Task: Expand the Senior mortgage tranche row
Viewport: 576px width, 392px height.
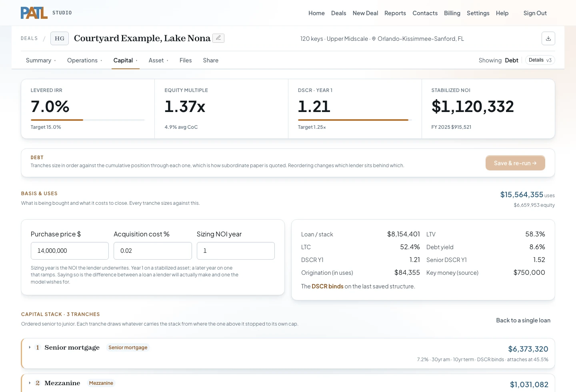Action: 30,348
